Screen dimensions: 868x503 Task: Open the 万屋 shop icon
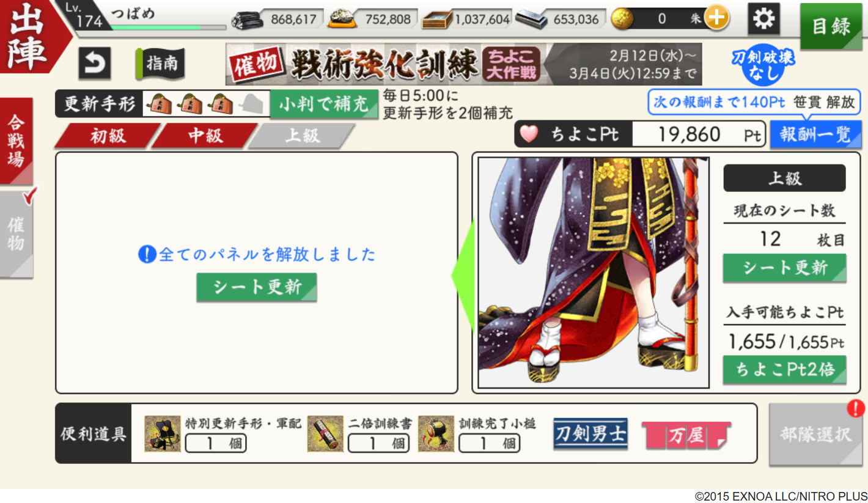click(686, 436)
